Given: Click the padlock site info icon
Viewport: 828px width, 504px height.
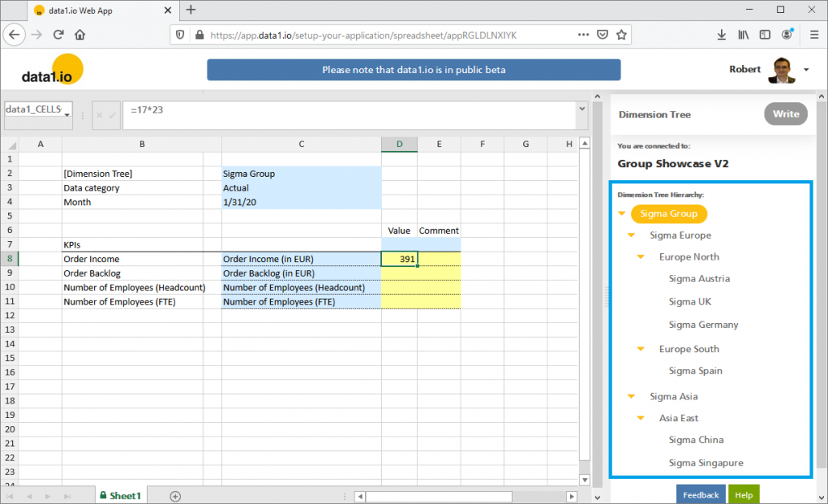Looking at the screenshot, I should [x=199, y=35].
